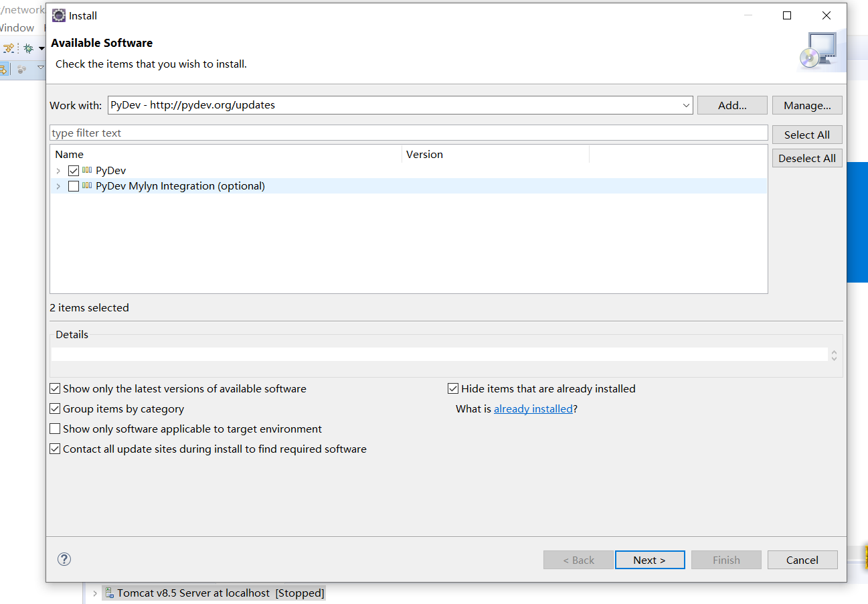The width and height of the screenshot is (868, 604).
Task: Click the Details scroll stepper arrows
Action: (x=834, y=355)
